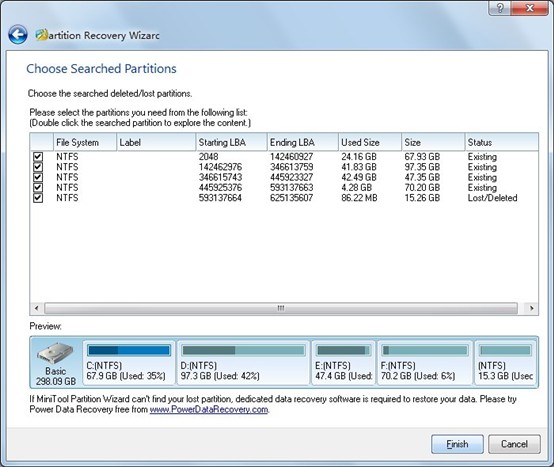
Task: Click the left scroll arrow of the list
Action: point(37,308)
